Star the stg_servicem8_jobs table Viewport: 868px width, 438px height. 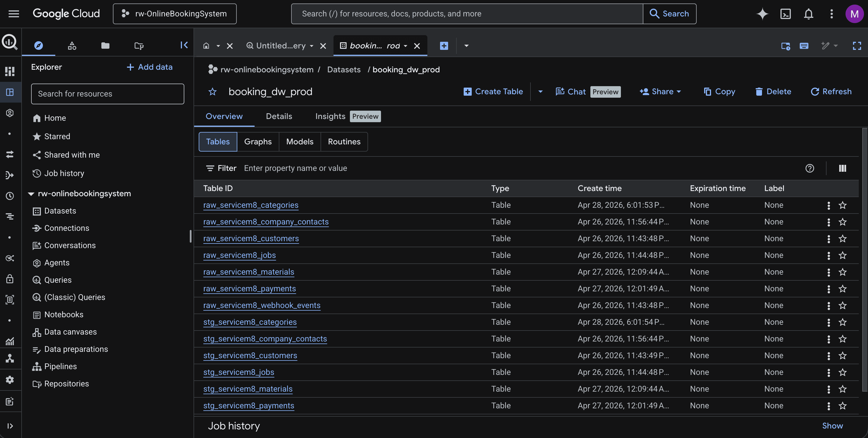click(842, 372)
